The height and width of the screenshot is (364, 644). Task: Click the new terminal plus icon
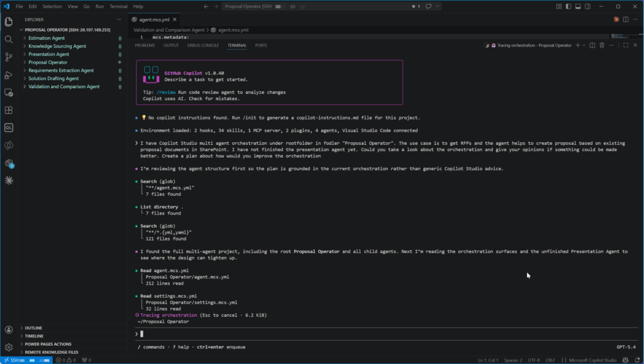577,45
